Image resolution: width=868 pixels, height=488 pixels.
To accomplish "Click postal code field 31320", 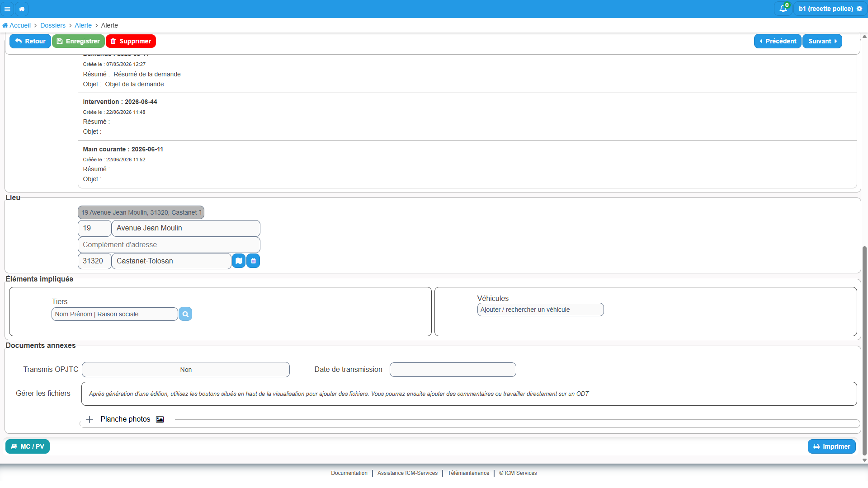I will coord(94,261).
